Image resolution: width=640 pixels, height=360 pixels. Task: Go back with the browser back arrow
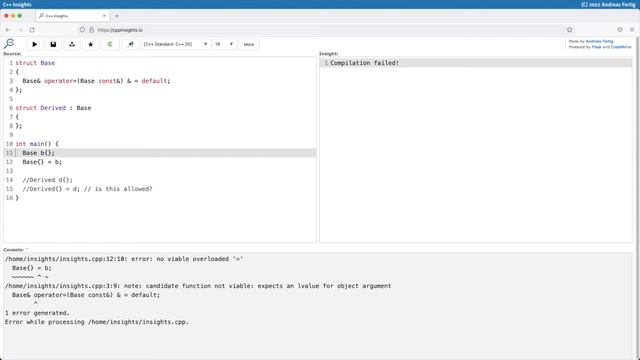[x=8, y=30]
